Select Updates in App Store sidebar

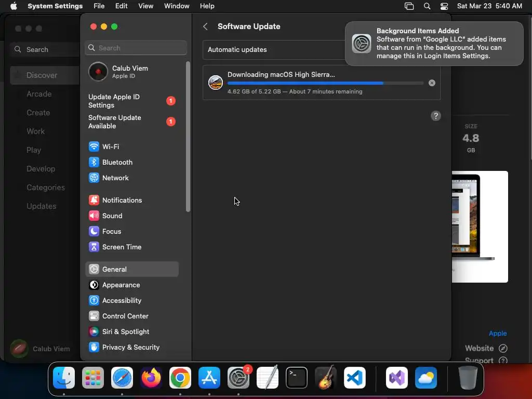pos(42,206)
